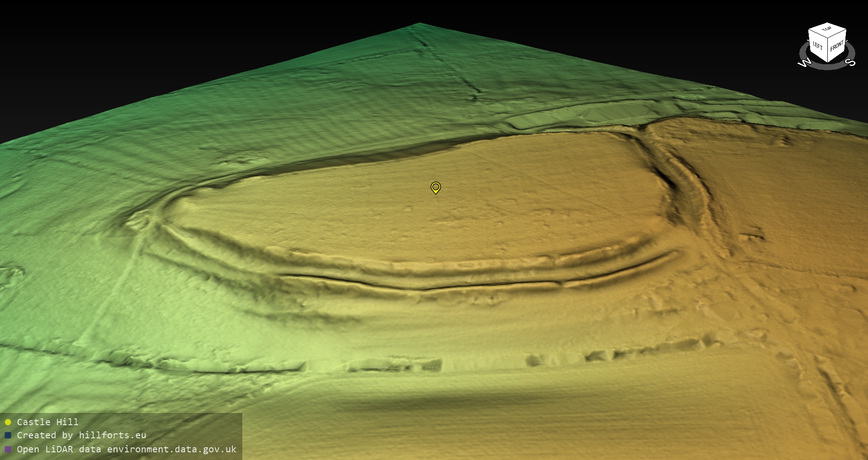Click the cube edge between TOP and LEFT
Viewport: 868px width, 460px height.
[x=818, y=34]
